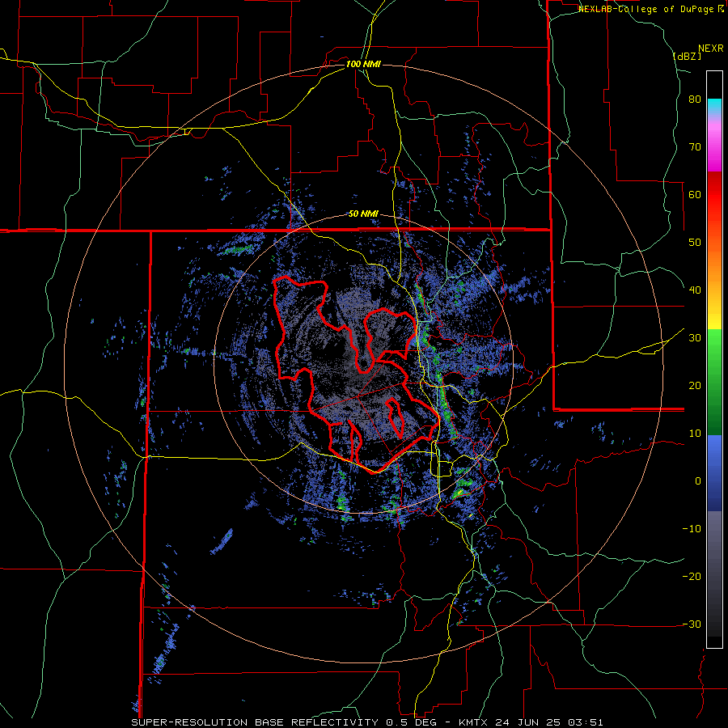
Task: Click the "50 NMI" range ring label
Action: click(363, 214)
